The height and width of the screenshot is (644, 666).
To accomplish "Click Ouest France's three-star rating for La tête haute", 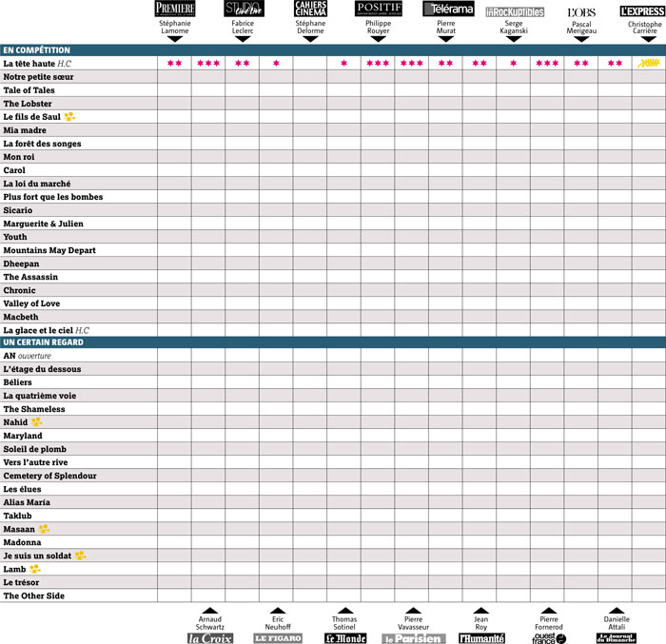I will pos(547,64).
